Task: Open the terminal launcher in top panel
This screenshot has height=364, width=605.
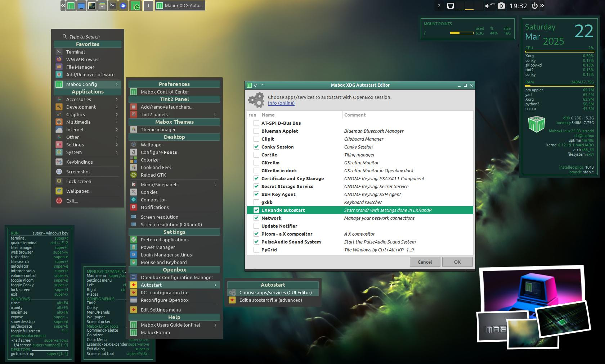Action: pyautogui.click(x=113, y=6)
